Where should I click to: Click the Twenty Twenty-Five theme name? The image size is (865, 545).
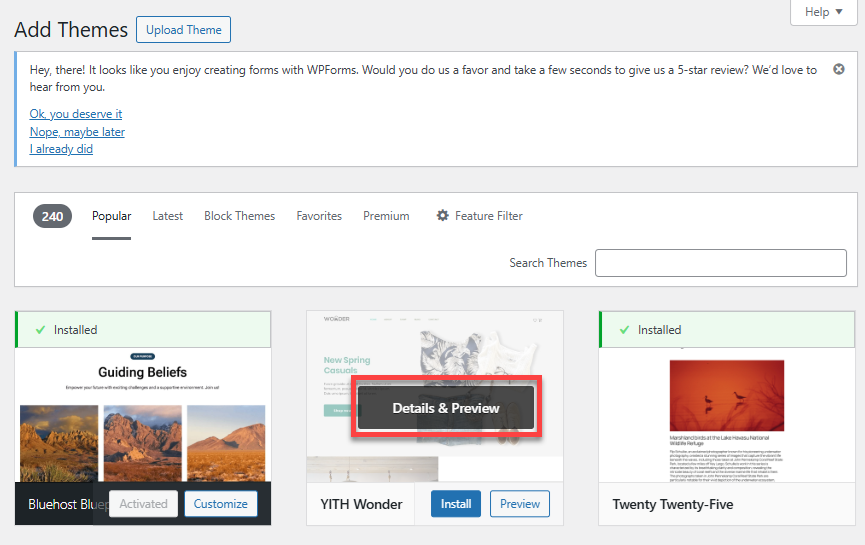point(672,504)
